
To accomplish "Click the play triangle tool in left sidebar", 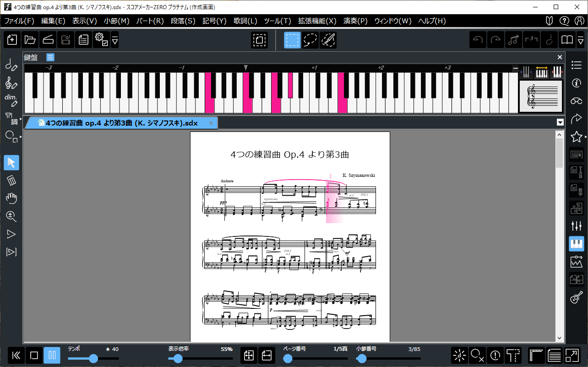I will coord(11,234).
